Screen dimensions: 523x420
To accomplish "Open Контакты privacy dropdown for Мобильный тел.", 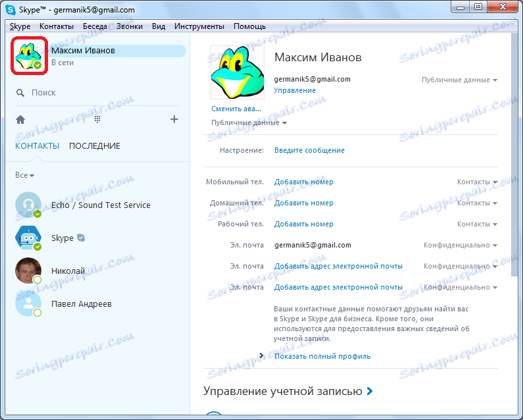I will click(478, 182).
